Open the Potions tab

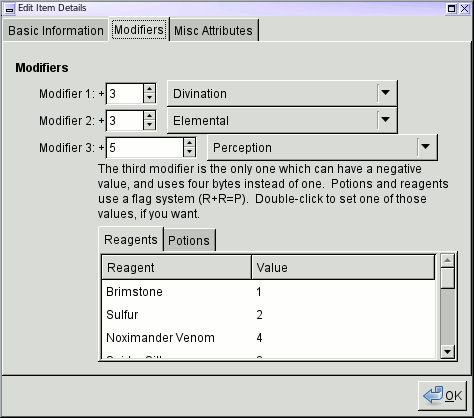[189, 241]
